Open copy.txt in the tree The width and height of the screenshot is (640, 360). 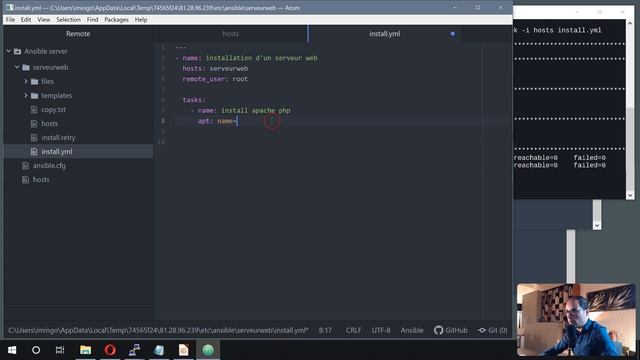[53, 109]
